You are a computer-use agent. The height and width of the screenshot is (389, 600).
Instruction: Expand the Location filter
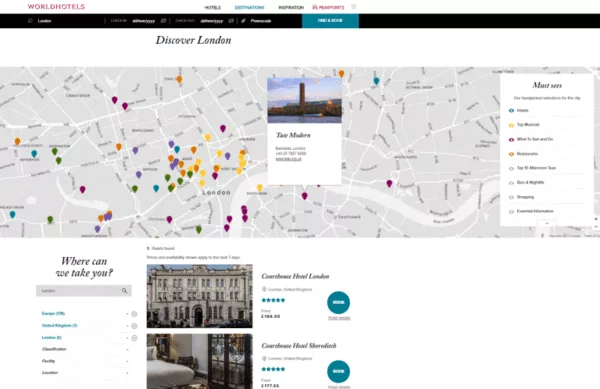click(85, 373)
